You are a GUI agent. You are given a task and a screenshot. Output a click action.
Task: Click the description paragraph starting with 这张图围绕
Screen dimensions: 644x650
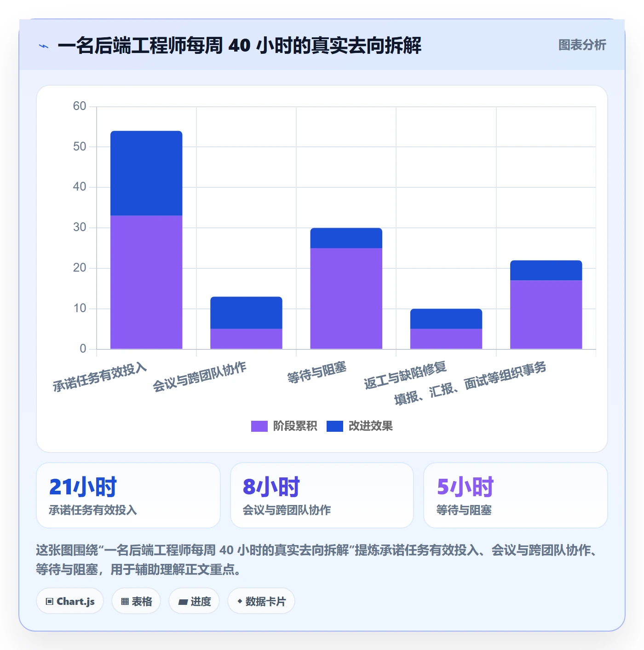point(317,560)
